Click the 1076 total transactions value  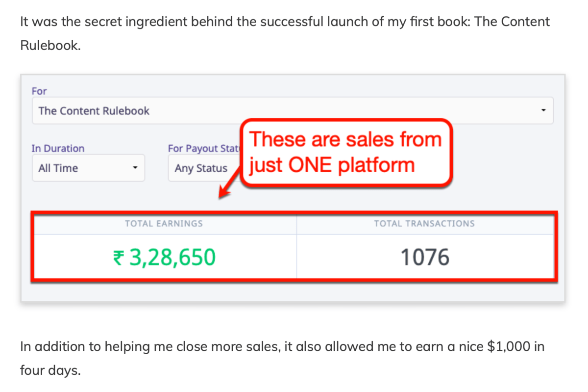coord(424,256)
